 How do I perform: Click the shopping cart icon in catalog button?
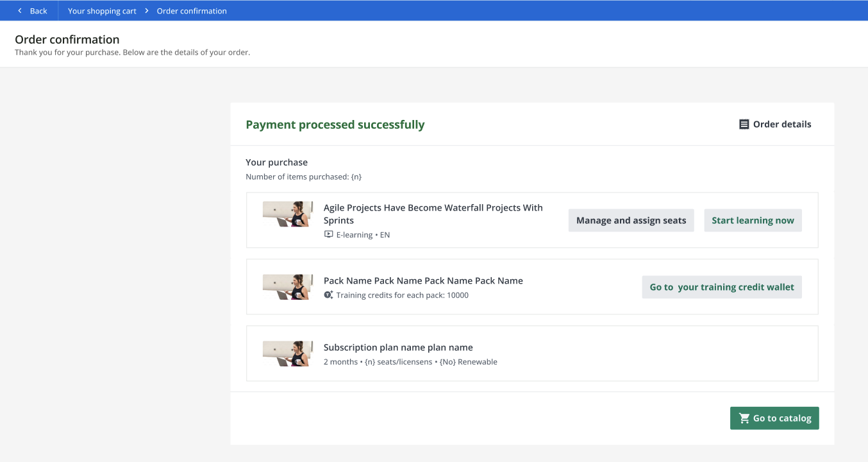[x=744, y=418]
